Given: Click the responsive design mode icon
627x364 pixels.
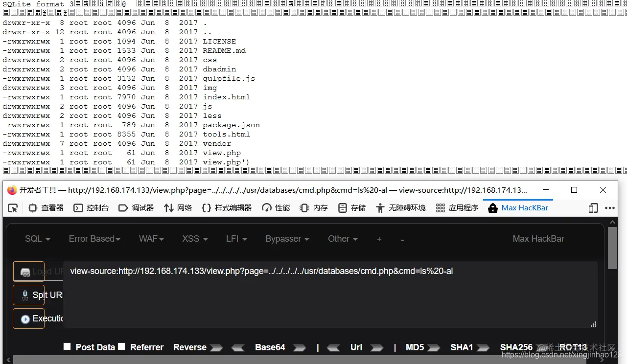Looking at the screenshot, I should [x=593, y=208].
